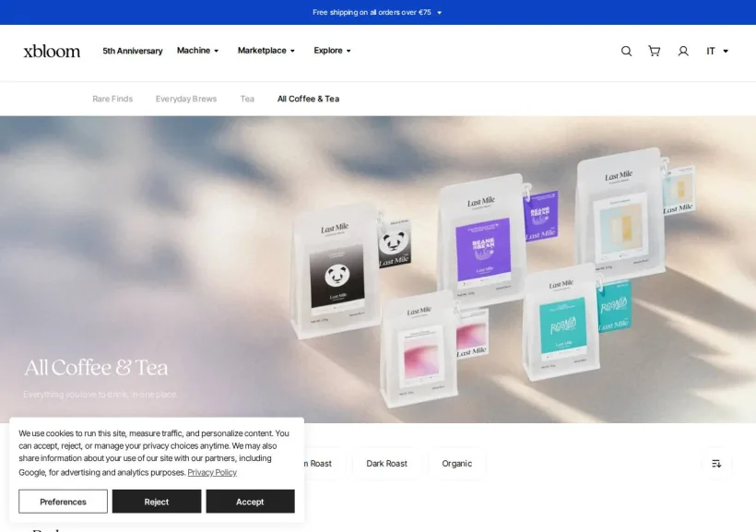Viewport: 756px width, 532px height.
Task: Click the pink gradient coffee bag
Action: coord(419,349)
